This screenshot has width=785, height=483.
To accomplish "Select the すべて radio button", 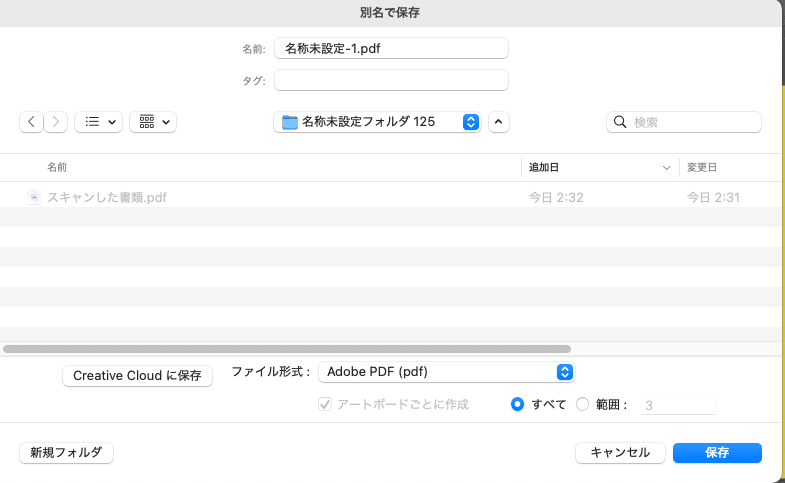I will (x=518, y=404).
